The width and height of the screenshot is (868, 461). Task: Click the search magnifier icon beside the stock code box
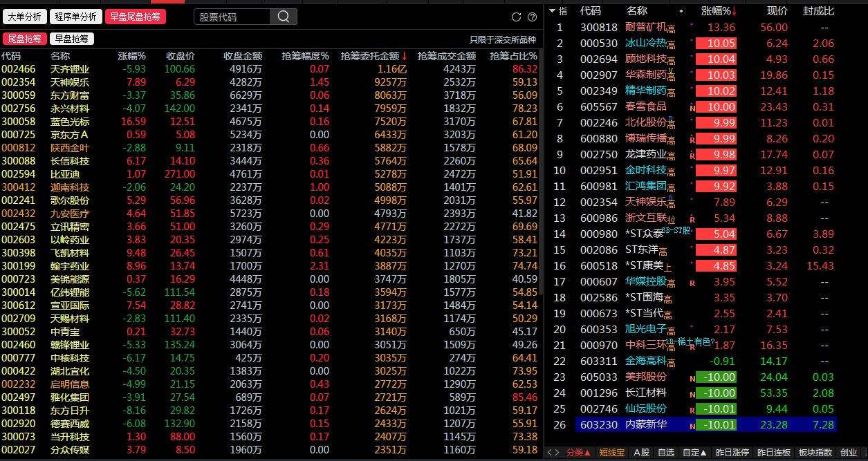284,17
